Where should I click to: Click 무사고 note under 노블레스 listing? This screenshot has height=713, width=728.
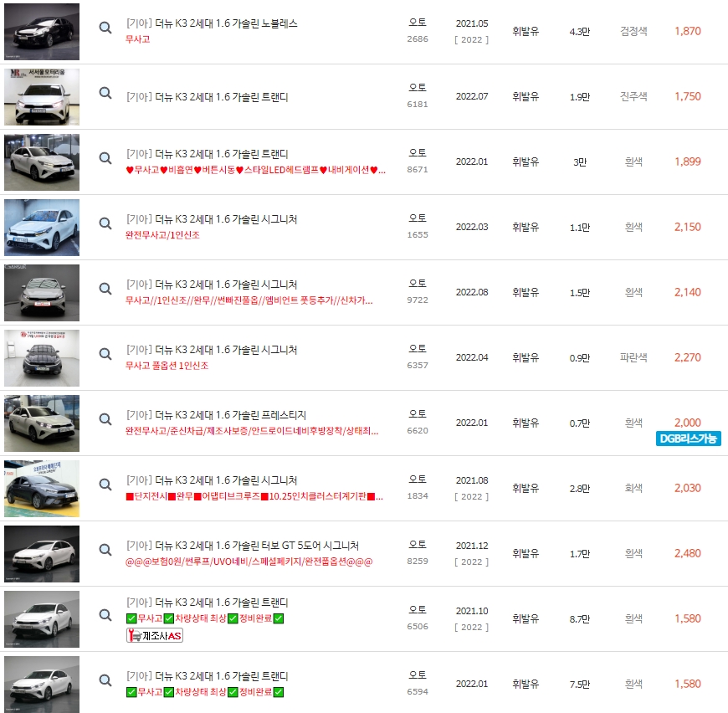click(138, 39)
